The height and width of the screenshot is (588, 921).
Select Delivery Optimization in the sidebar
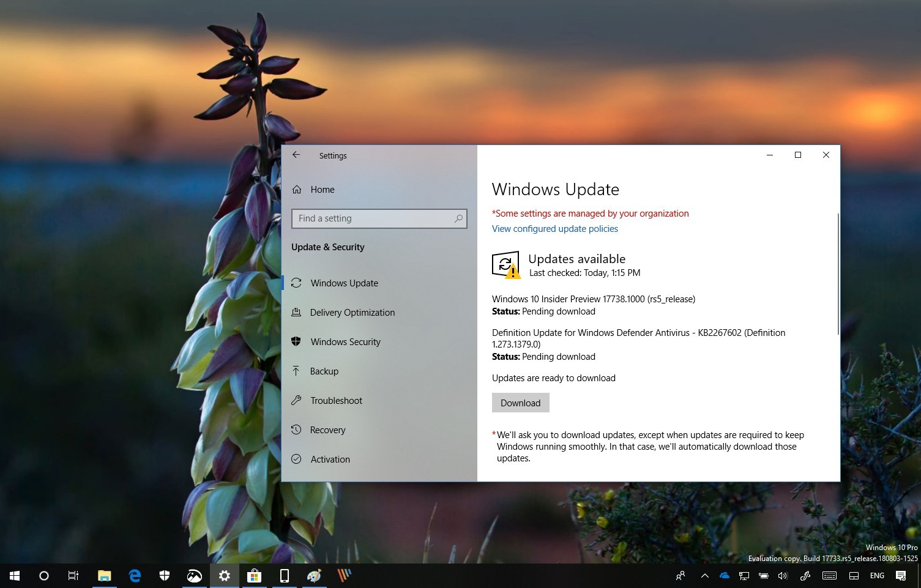pyautogui.click(x=352, y=312)
